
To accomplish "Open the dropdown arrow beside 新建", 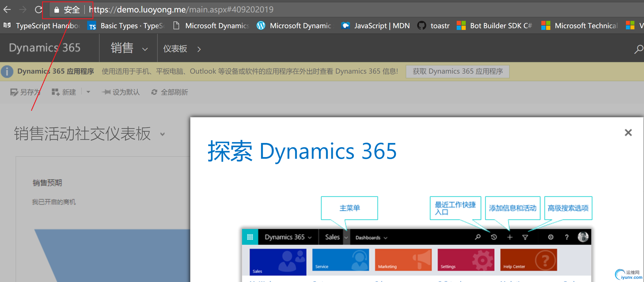I will [88, 92].
